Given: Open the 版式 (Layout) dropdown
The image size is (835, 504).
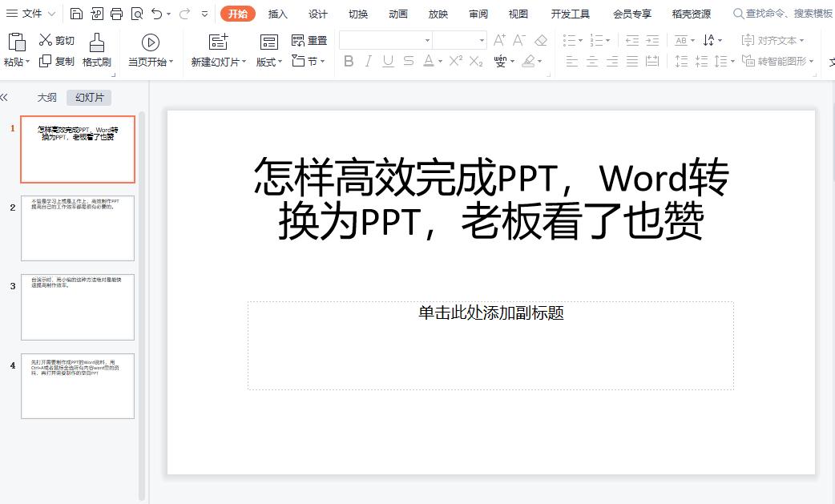Looking at the screenshot, I should (268, 61).
